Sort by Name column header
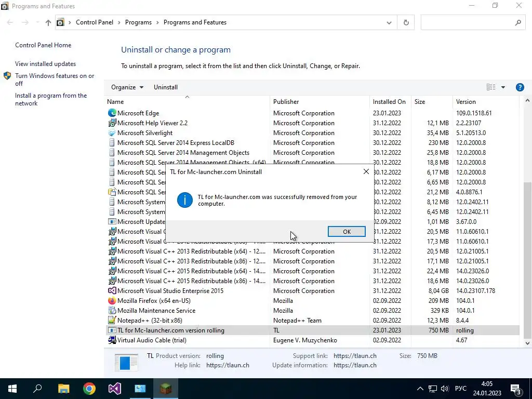 (x=188, y=101)
